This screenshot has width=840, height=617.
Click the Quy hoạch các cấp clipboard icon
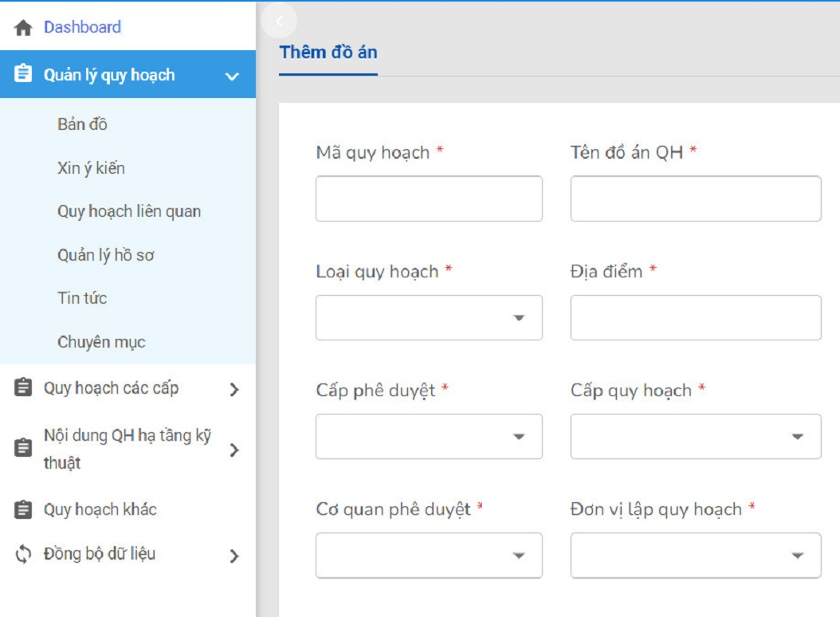pos(23,388)
